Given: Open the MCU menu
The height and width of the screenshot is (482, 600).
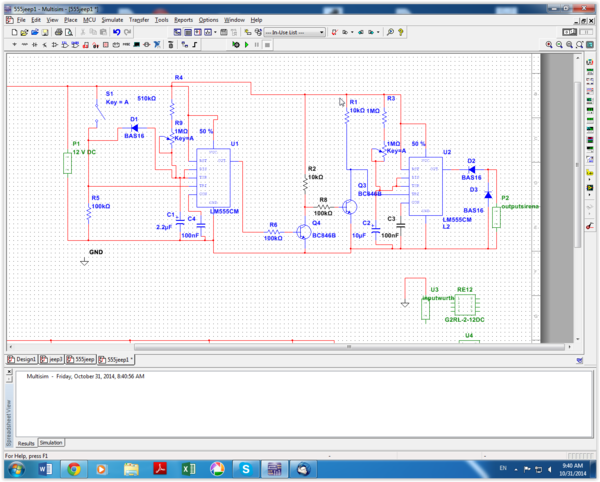Looking at the screenshot, I should point(89,20).
